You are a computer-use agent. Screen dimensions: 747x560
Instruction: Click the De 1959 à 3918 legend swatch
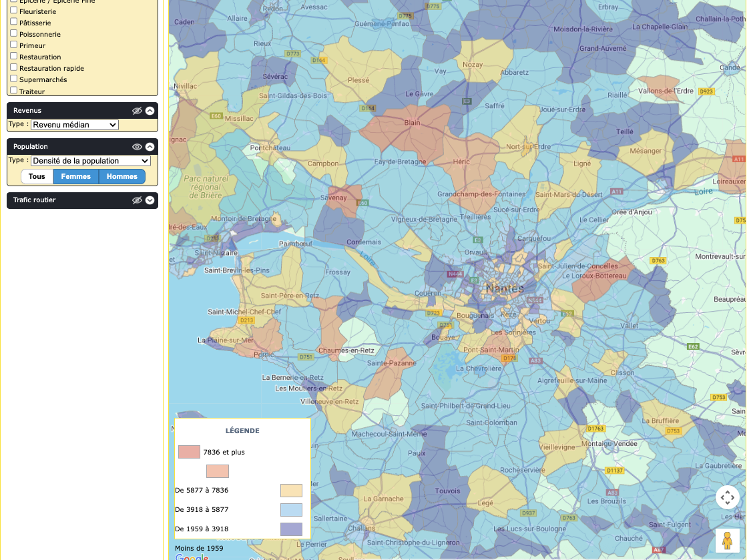pyautogui.click(x=291, y=529)
